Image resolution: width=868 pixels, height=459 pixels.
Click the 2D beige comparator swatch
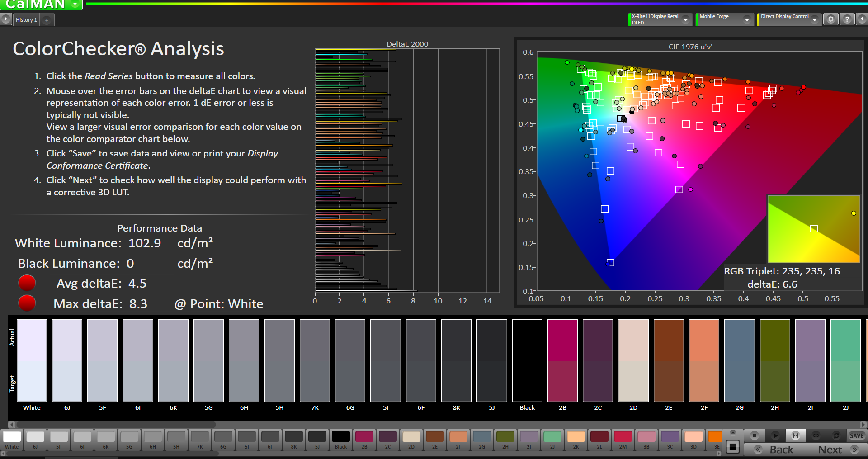pos(633,360)
